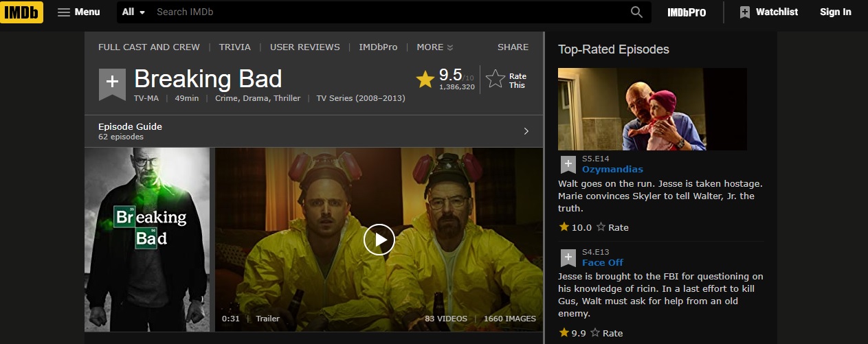
Task: Click the TV-MA rating text
Action: (146, 98)
